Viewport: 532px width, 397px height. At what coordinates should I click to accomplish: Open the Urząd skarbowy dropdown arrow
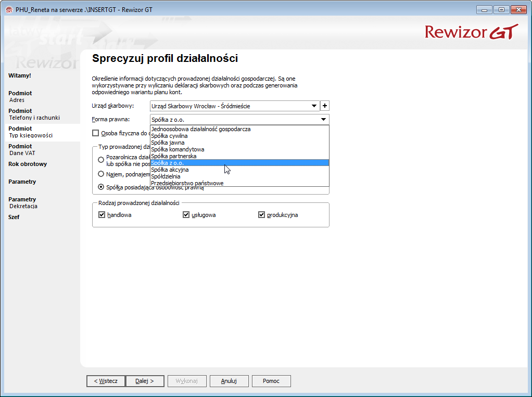point(314,106)
